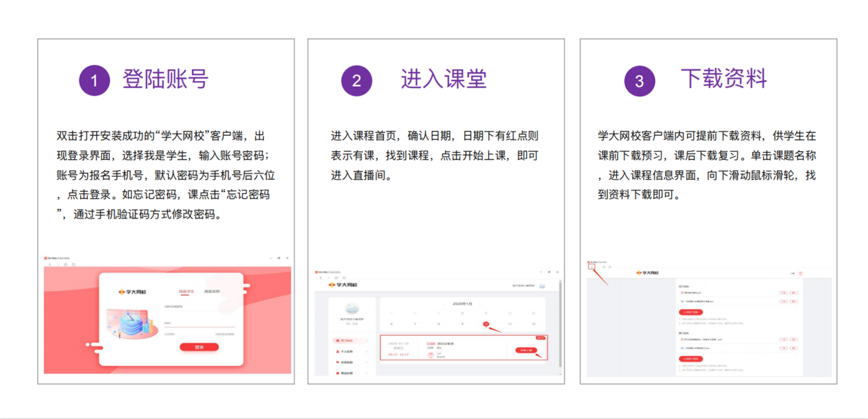Click the avatar icon at the materials window's top right
This screenshot has height=419, width=868.
800,273
